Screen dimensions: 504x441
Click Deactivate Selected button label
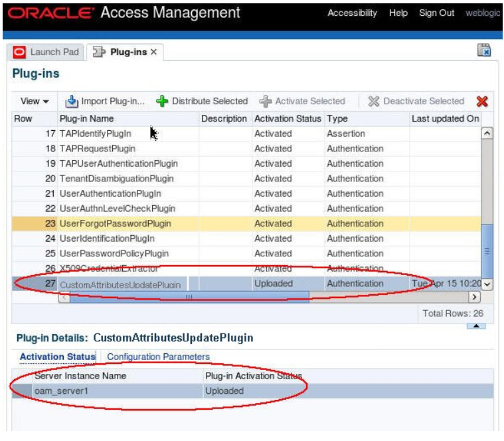424,101
